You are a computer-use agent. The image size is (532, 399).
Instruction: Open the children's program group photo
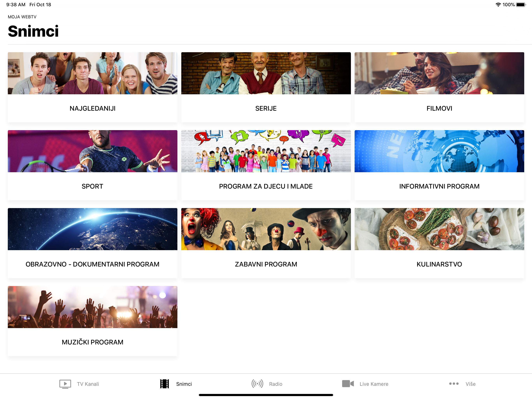point(266,151)
